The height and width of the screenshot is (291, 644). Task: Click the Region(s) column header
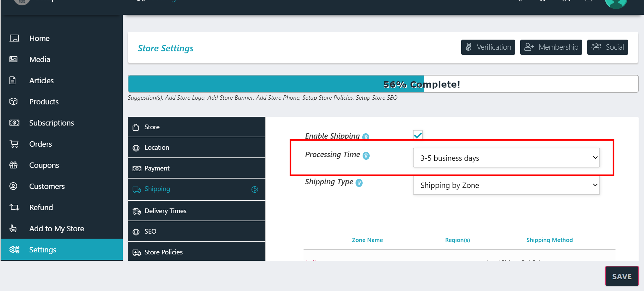458,240
